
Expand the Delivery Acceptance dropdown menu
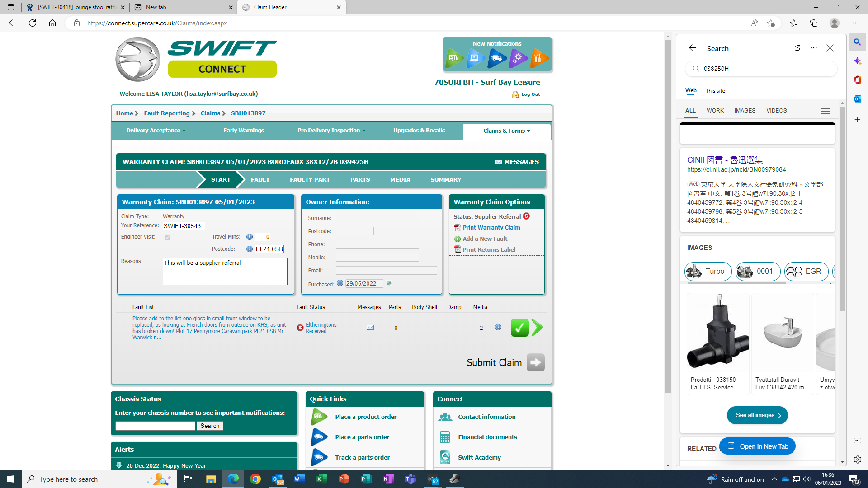coord(156,131)
